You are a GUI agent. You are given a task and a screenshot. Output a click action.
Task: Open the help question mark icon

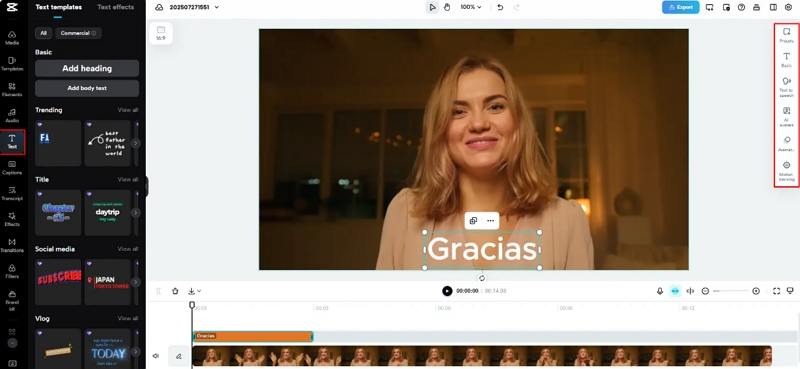pyautogui.click(x=741, y=7)
